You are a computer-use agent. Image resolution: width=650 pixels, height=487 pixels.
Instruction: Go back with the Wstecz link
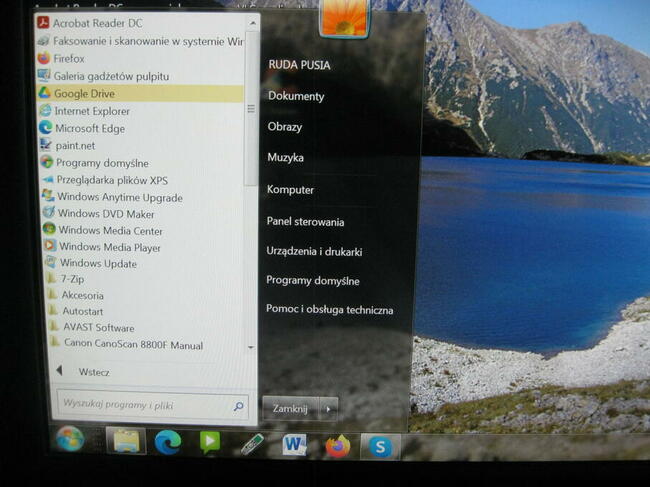click(x=94, y=372)
